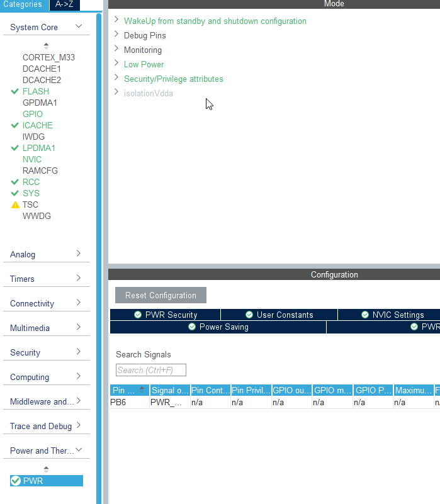Expand the Connectivity category
This screenshot has height=504, width=440.
(x=79, y=303)
